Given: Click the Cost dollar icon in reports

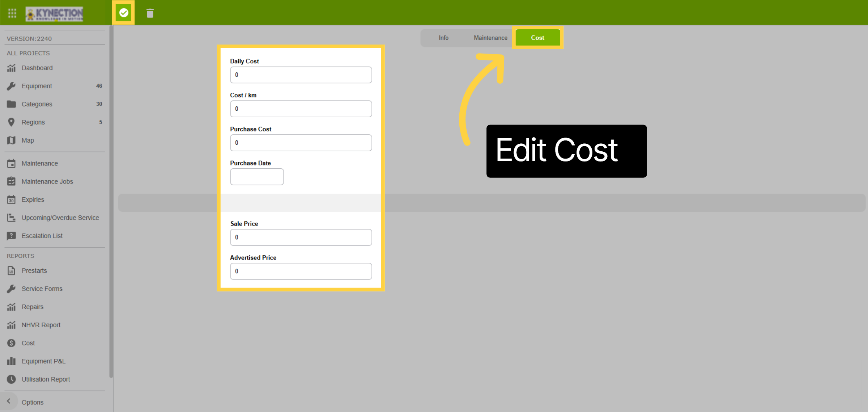Looking at the screenshot, I should (x=12, y=343).
